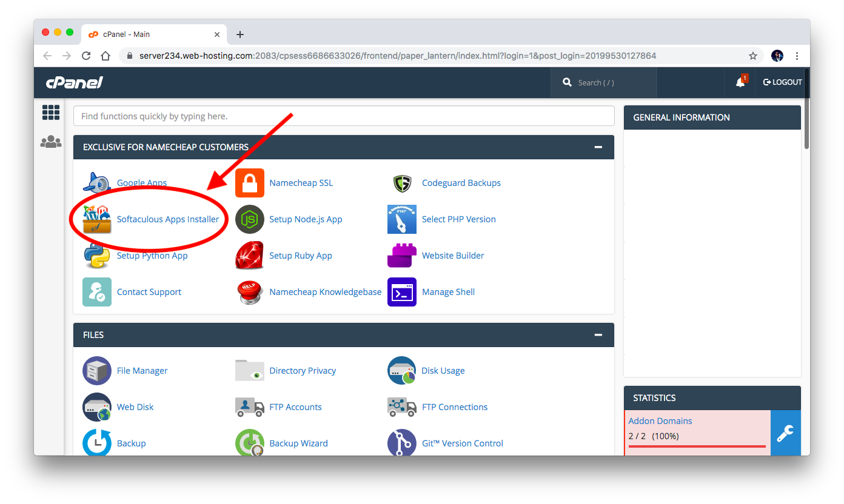Click the Backup Wizard icon
844x504 pixels.
point(250,442)
